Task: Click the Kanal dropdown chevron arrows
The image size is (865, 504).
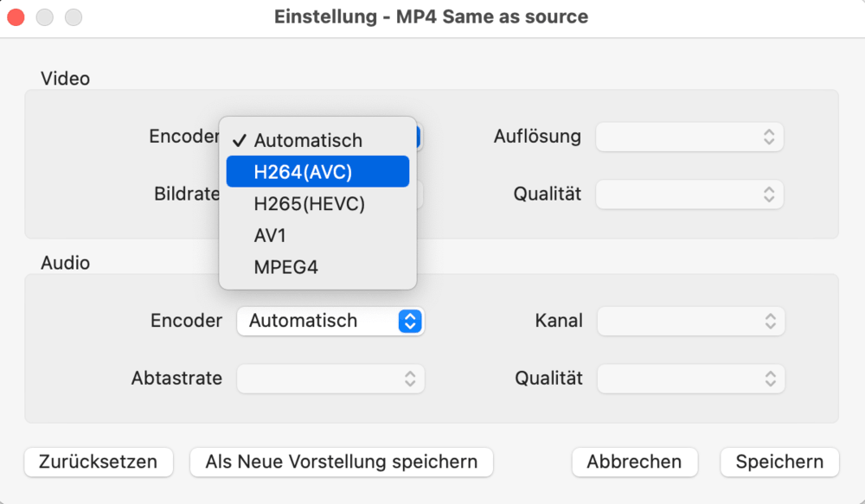Action: click(x=770, y=322)
